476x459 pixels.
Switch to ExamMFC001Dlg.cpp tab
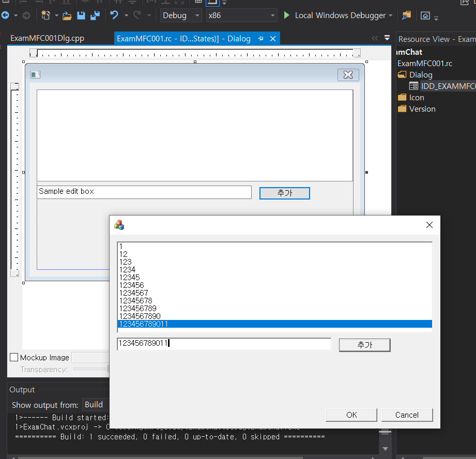(48, 38)
